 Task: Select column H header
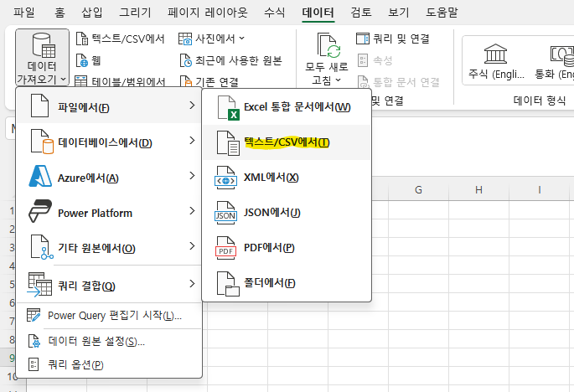click(x=478, y=189)
